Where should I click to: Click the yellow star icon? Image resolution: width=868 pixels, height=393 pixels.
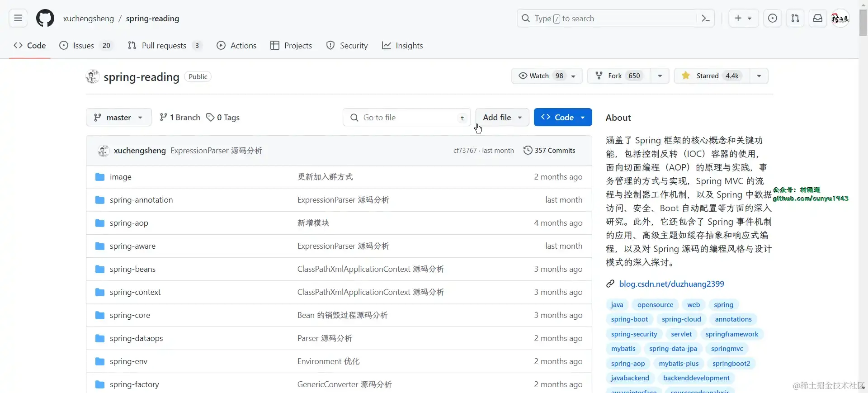point(686,76)
